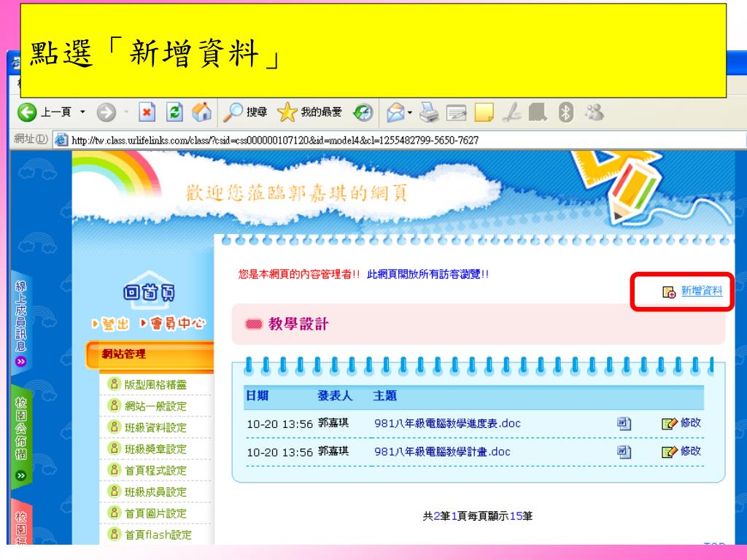The width and height of the screenshot is (747, 560).
Task: Click 修改 edit link for 教學計畫 row
Action: 690,451
